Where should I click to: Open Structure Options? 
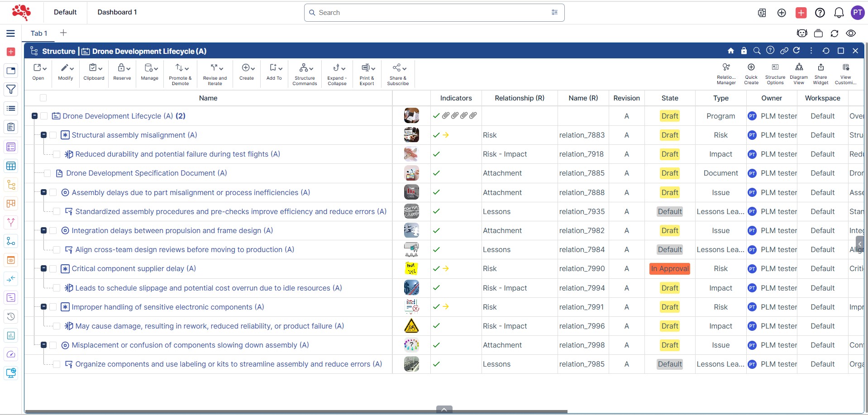coord(775,73)
